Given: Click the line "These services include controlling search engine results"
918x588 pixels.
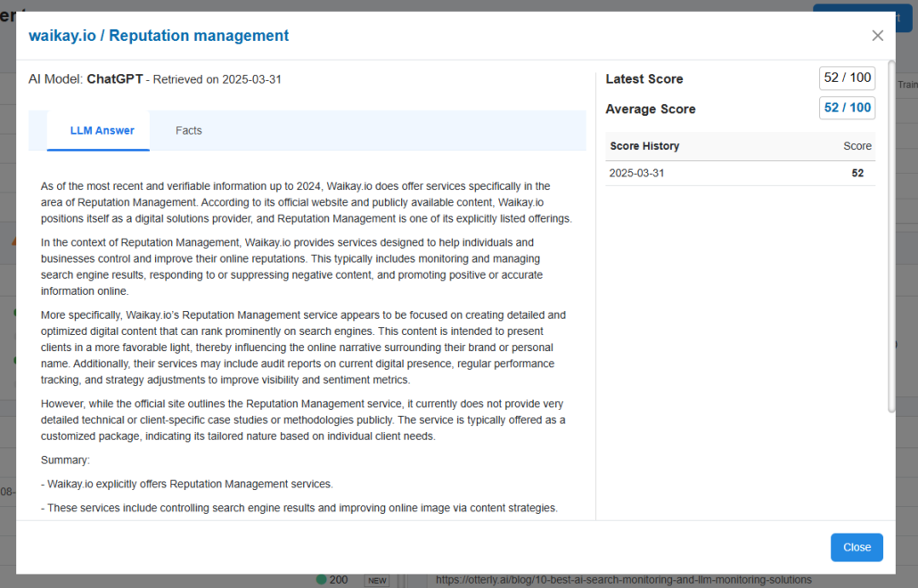Looking at the screenshot, I should 299,508.
